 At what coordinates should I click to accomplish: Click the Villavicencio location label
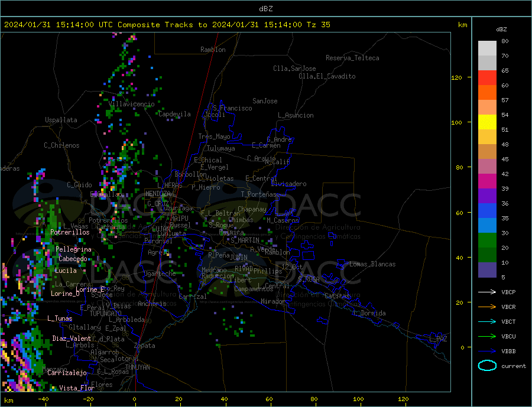[x=132, y=104]
